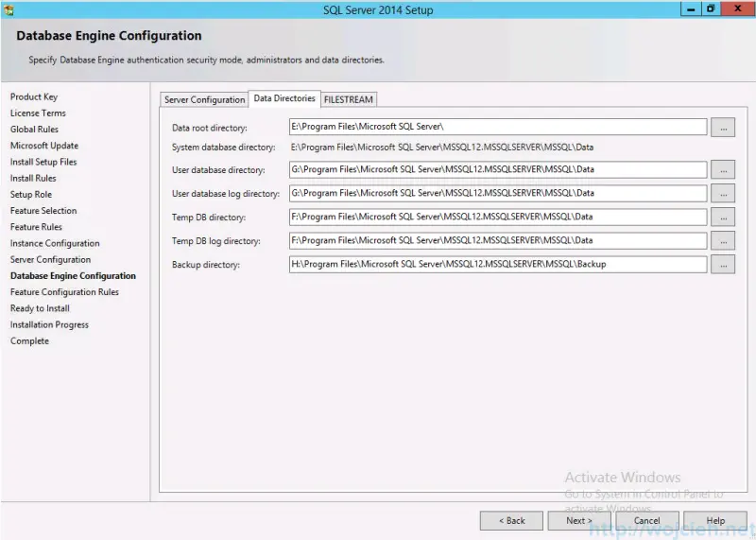Image resolution: width=756 pixels, height=540 pixels.
Task: Click into Data root directory field
Action: (498, 127)
